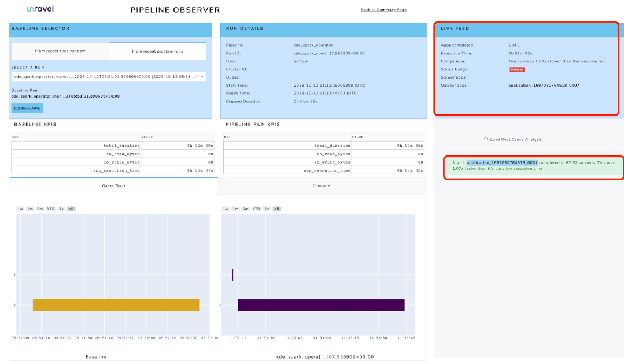Viewport: 624px width, 364px height.
Task: Click quicker app application_1697030764518_0007 in Live Feed
Action: pyautogui.click(x=544, y=86)
